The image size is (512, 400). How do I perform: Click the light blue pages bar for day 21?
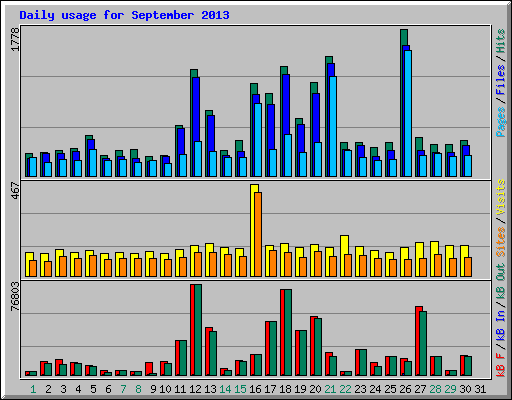tap(333, 126)
